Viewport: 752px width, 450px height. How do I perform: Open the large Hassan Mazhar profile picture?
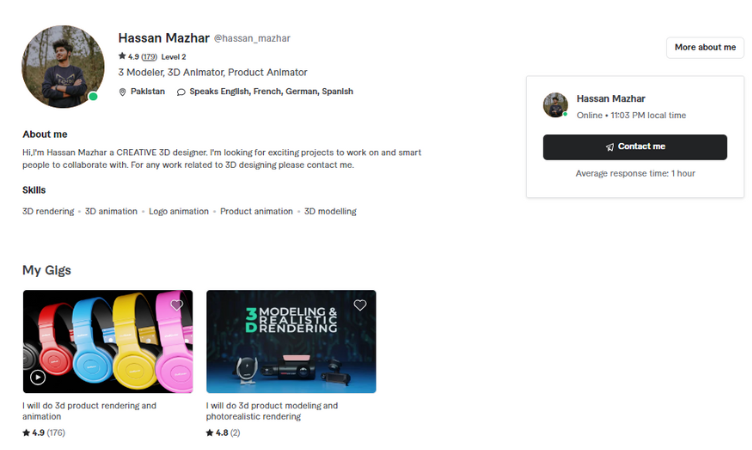[63, 67]
